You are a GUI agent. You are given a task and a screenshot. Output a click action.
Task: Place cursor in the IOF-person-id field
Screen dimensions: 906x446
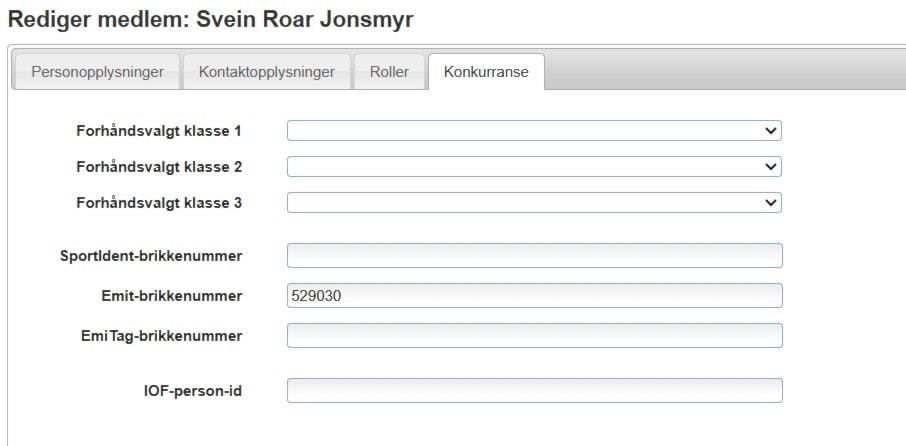[x=534, y=390]
